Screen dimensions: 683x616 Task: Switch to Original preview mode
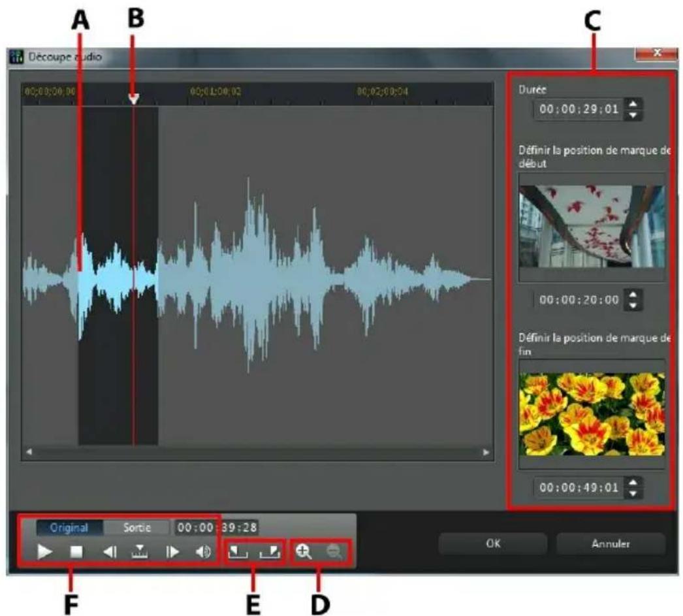pos(69,528)
